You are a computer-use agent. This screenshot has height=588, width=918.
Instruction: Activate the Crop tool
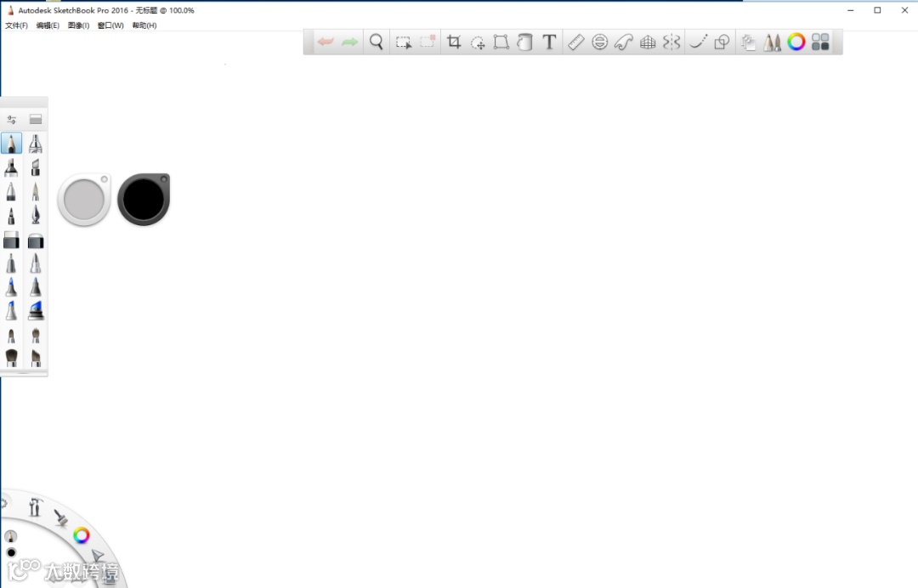click(x=454, y=42)
